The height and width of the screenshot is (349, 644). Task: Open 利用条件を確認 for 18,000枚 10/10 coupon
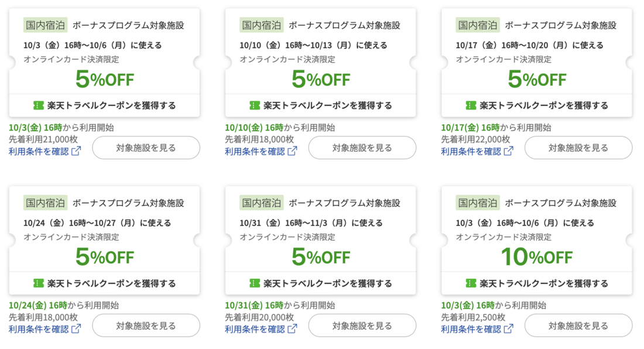click(x=255, y=151)
